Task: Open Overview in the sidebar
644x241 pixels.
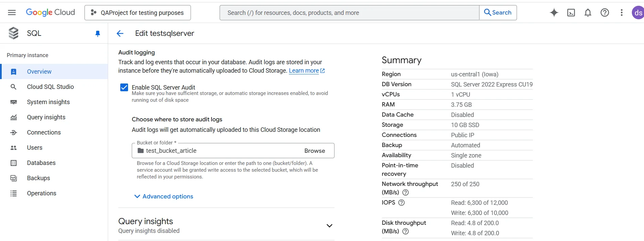Action: [54, 72]
